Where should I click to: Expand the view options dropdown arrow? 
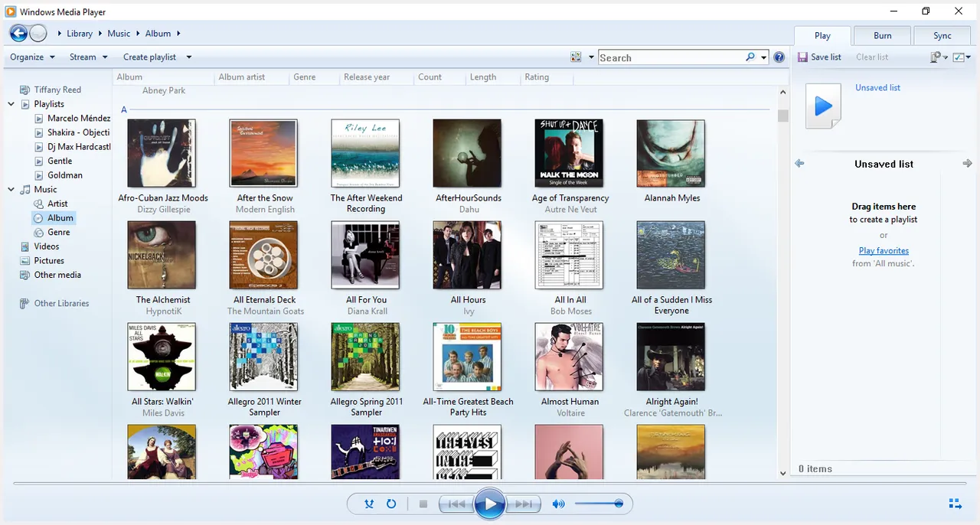click(x=591, y=57)
